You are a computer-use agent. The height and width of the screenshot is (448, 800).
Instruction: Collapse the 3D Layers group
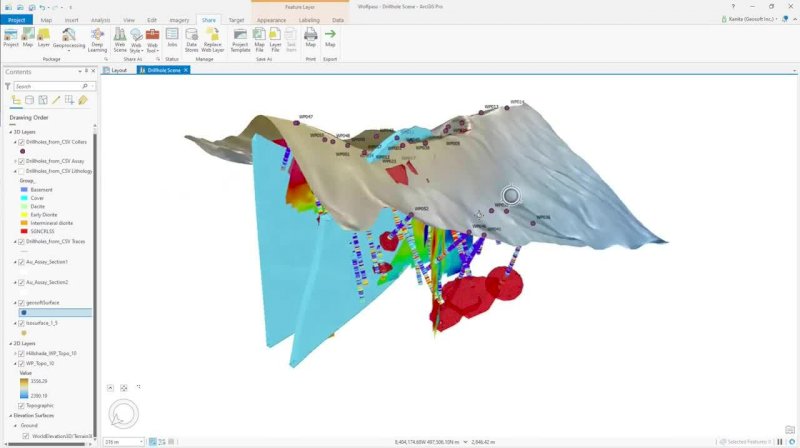[11, 132]
